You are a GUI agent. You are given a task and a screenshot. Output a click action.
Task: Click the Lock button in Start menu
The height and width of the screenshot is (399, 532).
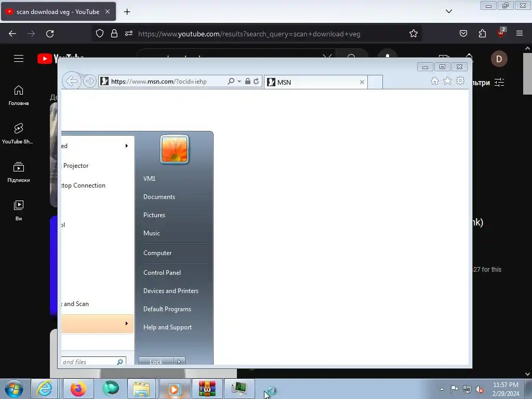(156, 362)
